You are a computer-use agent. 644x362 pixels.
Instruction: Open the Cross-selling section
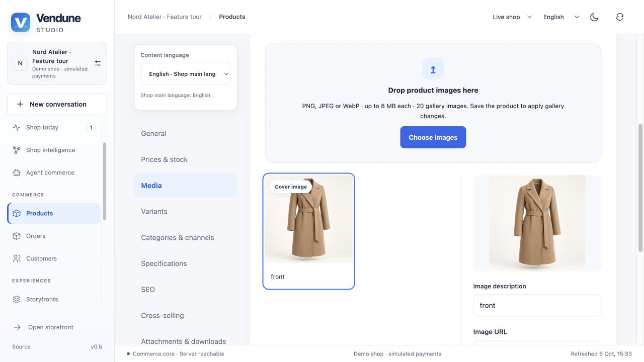coord(186,316)
